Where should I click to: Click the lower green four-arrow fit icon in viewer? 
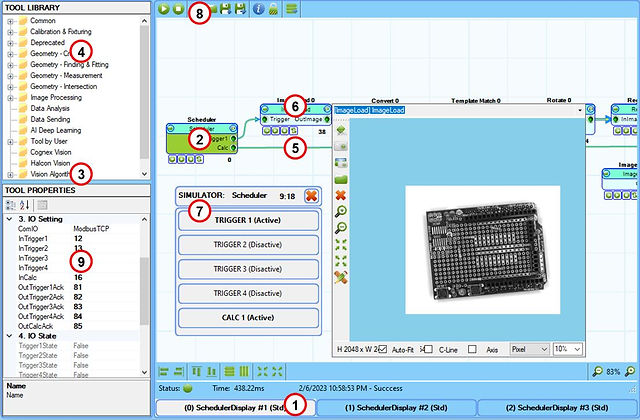tap(341, 261)
